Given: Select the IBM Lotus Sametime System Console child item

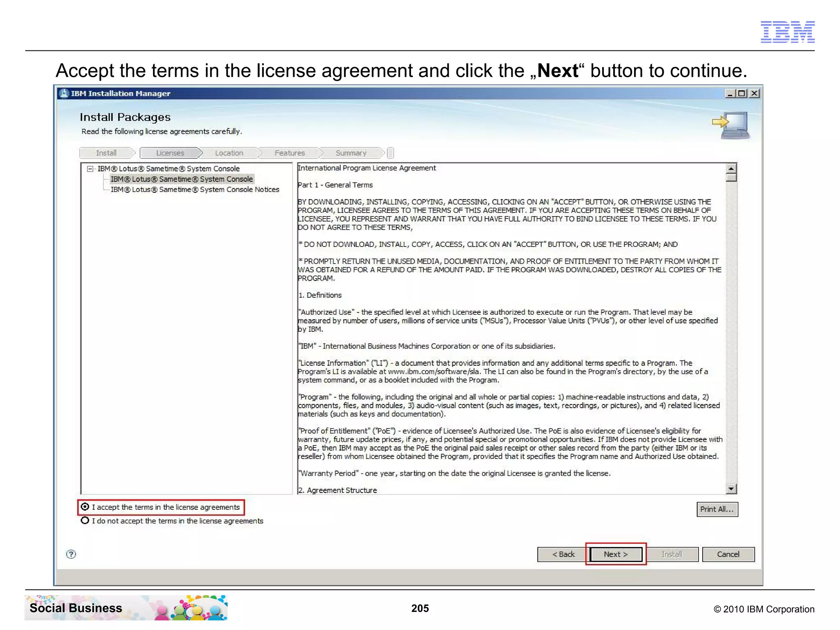Looking at the screenshot, I should point(182,179).
